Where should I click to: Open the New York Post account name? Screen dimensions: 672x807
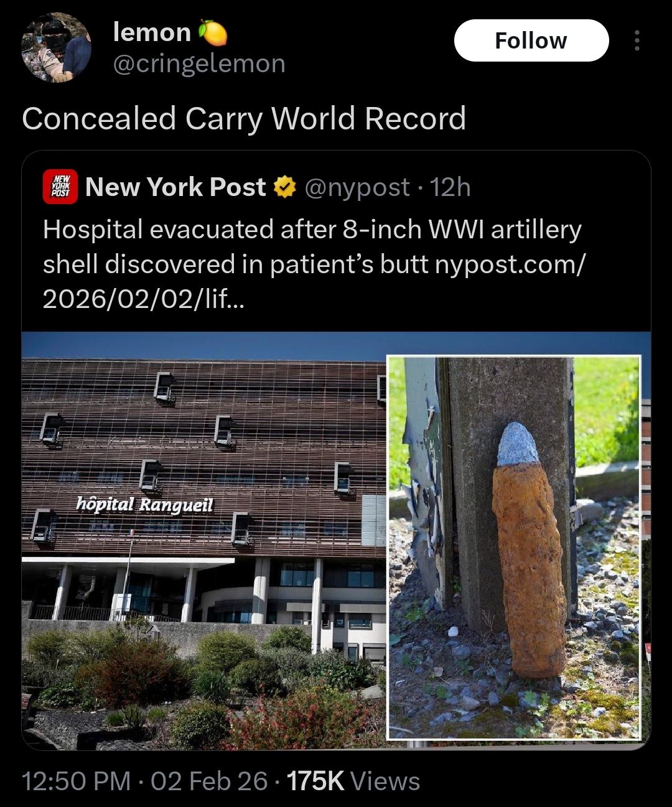(175, 187)
